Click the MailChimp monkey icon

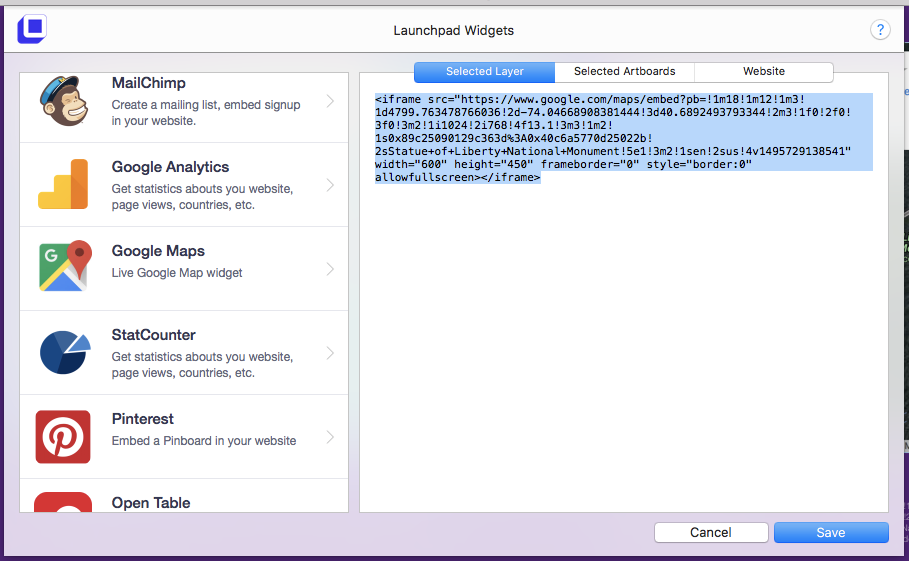(x=64, y=101)
